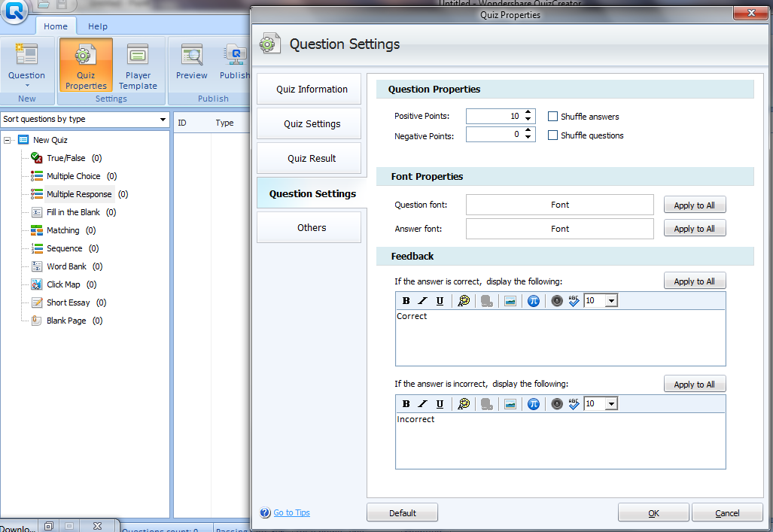Click in the incorrect feedback text area
The height and width of the screenshot is (532, 773).
pos(561,441)
